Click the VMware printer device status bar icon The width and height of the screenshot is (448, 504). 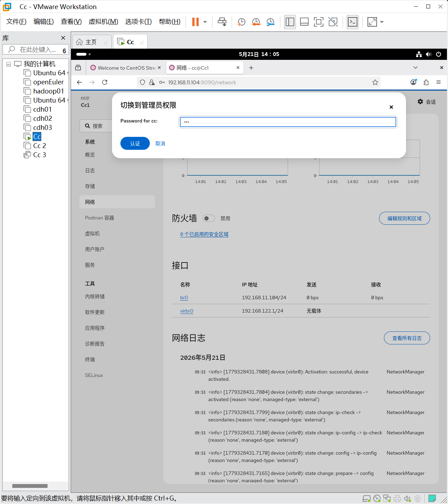(x=397, y=498)
